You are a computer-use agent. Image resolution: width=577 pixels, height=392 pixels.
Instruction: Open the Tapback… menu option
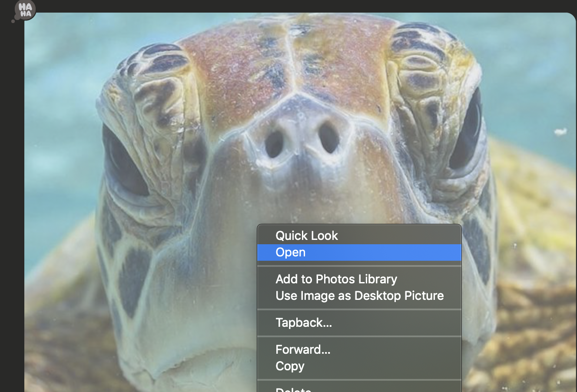pyautogui.click(x=359, y=322)
